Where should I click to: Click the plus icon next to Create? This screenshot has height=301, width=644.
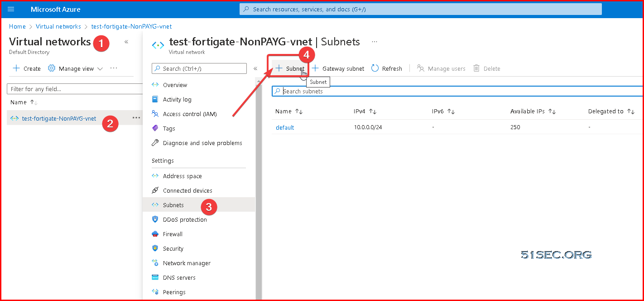[x=16, y=68]
